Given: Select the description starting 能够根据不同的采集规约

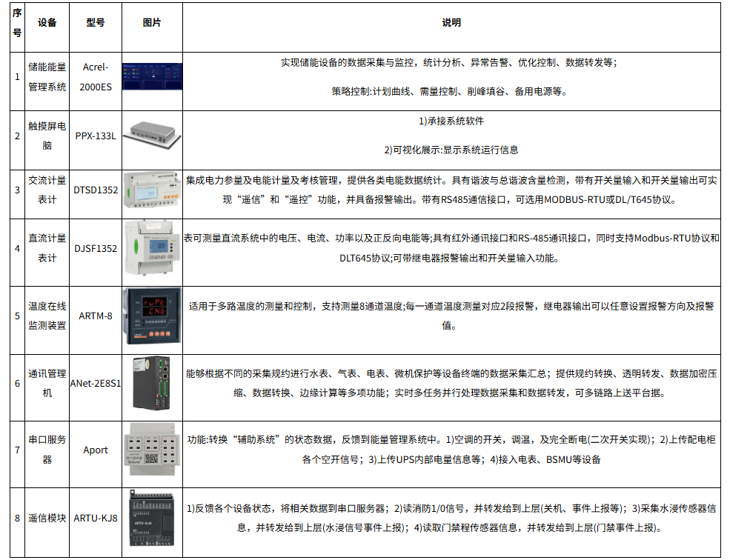Looking at the screenshot, I should tap(451, 384).
